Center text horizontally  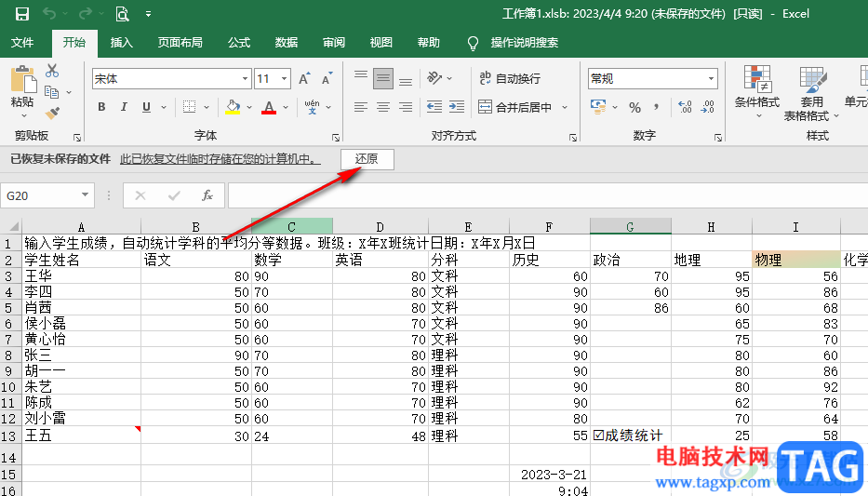point(383,107)
